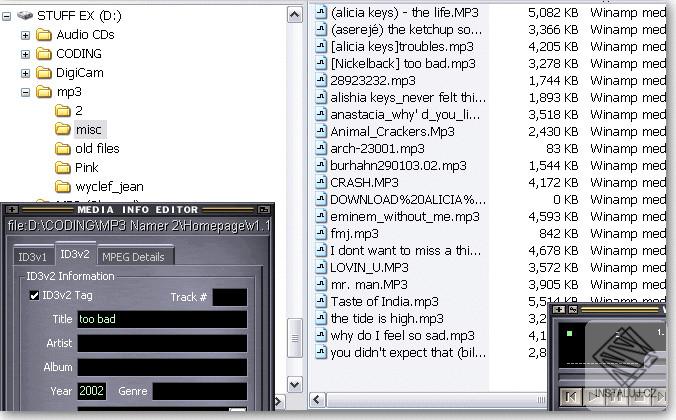Screen dimensions: 676x420
Task: Click the file icon of eminem_without_me.mp3
Action: pos(321,216)
